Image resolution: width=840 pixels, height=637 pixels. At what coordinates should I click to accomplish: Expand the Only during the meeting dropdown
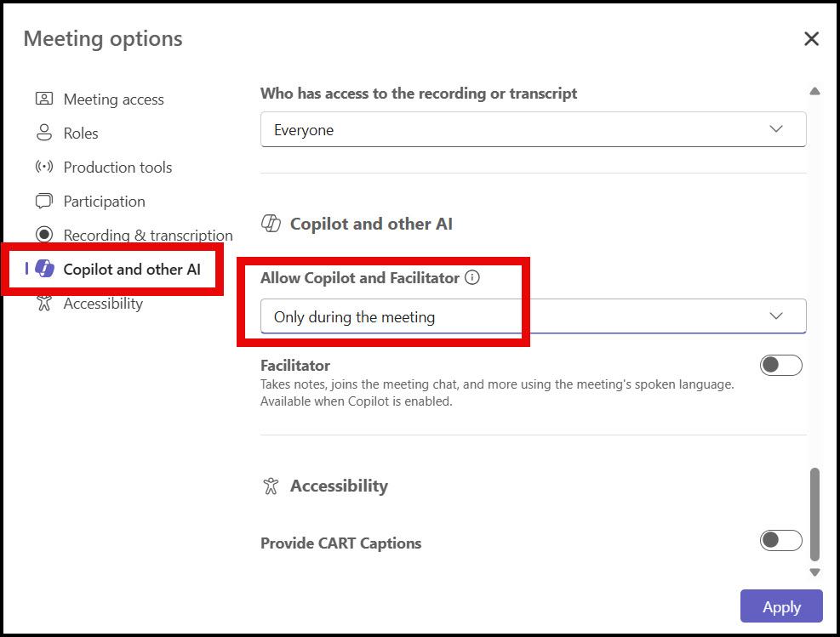tap(533, 316)
